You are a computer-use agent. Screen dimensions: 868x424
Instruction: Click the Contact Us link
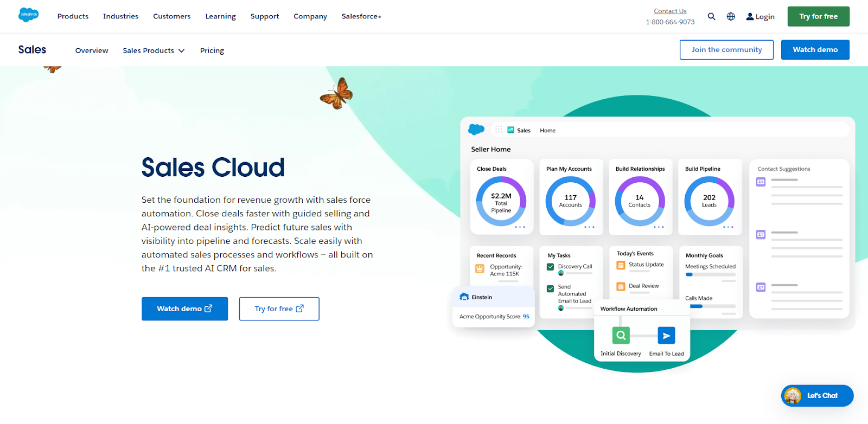pos(670,11)
